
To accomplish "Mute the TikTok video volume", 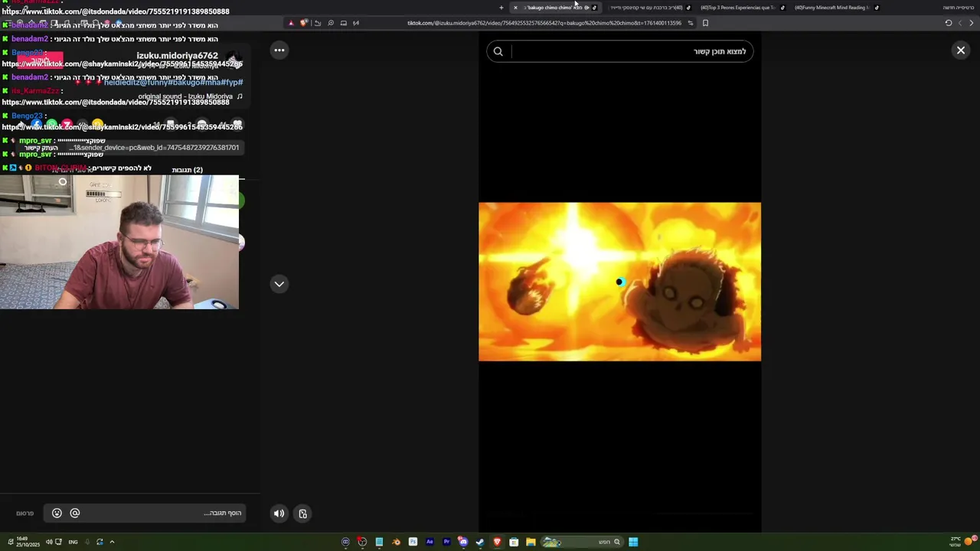I will click(x=279, y=514).
